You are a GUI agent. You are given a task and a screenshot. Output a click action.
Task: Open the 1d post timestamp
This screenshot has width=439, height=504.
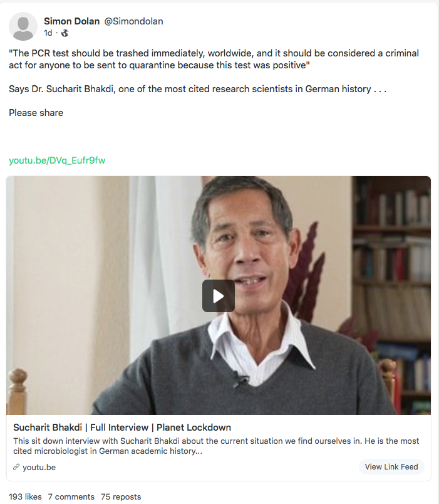48,33
